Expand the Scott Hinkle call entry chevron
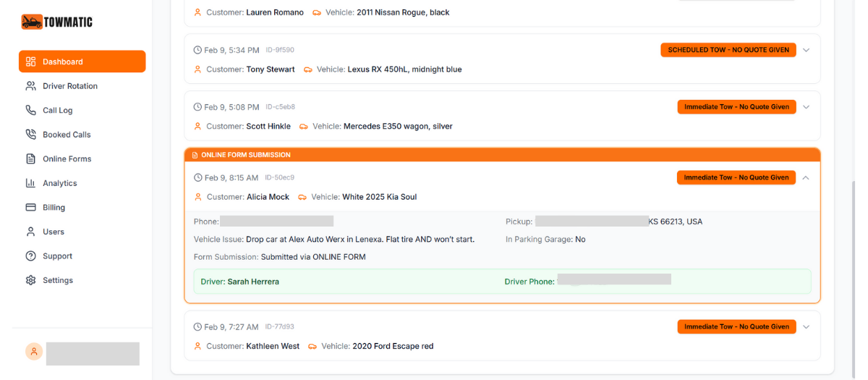Viewport: 868px width, 380px height. point(807,107)
